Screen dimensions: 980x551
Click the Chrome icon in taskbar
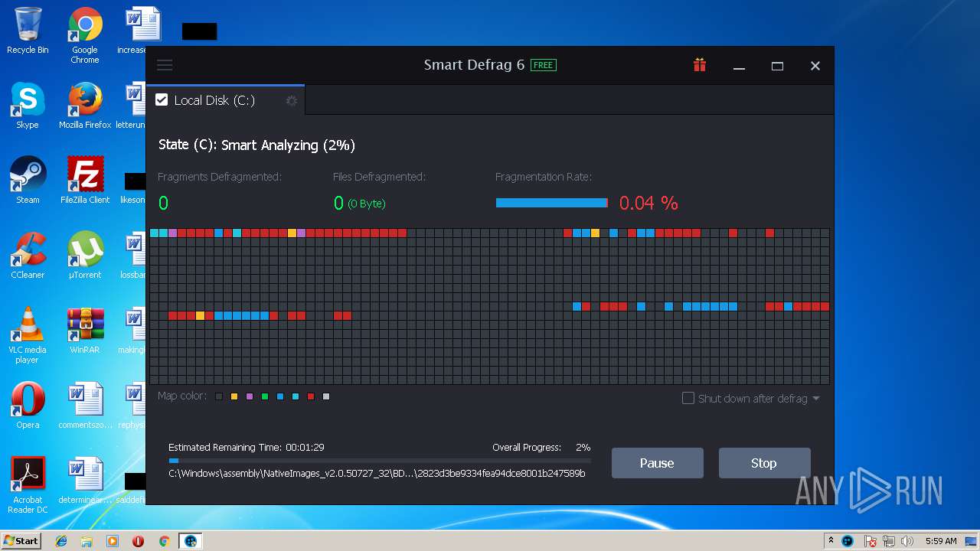(x=164, y=541)
